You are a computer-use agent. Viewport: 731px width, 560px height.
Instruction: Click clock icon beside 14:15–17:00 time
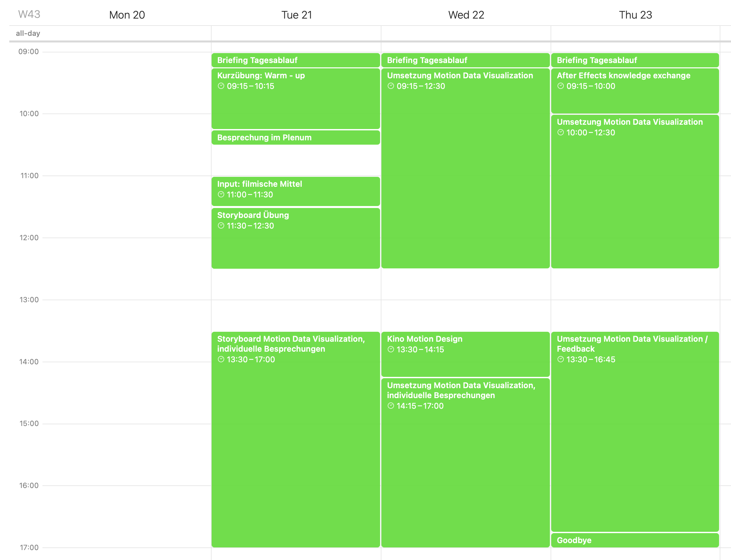391,406
